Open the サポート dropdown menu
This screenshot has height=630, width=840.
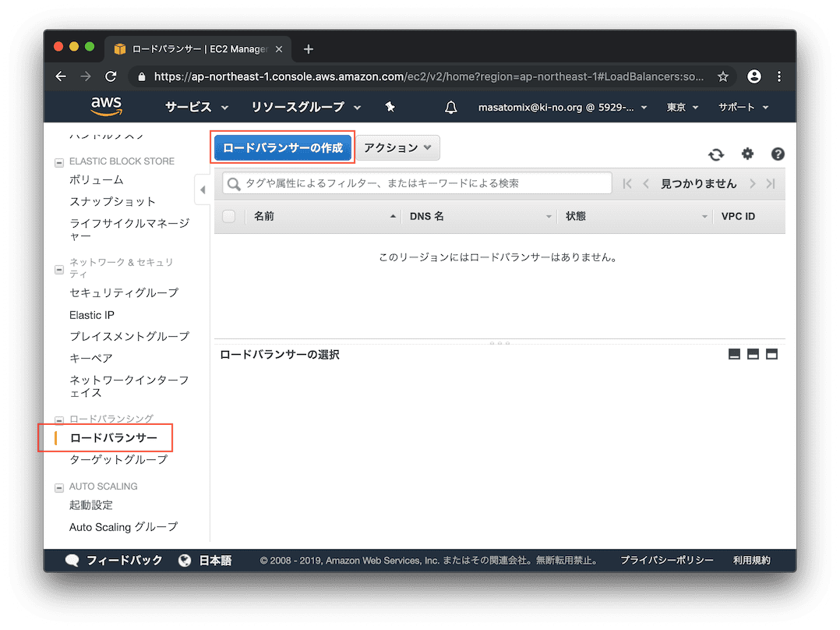743,108
